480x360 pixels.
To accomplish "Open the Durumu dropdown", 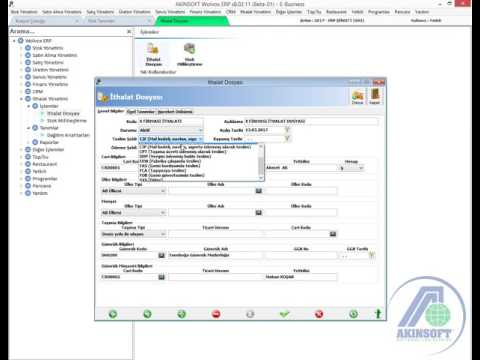I will tap(201, 130).
